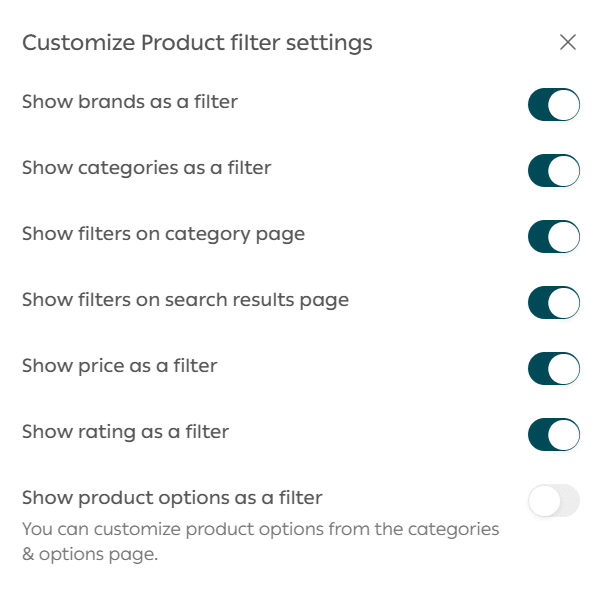Click the white knob on the product options toggle

pos(544,500)
